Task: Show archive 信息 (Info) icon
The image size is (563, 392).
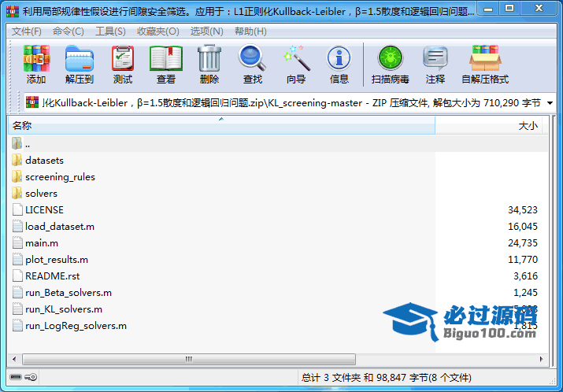Action: (339, 59)
